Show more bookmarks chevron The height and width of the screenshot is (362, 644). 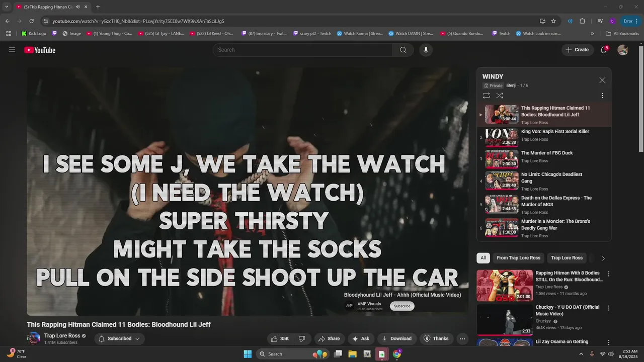pos(592,34)
